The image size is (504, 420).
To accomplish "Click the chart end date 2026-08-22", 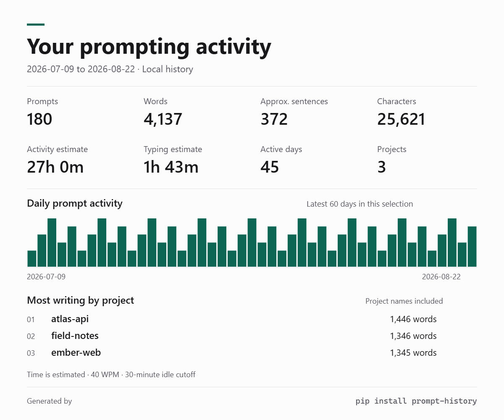I will coord(441,277).
